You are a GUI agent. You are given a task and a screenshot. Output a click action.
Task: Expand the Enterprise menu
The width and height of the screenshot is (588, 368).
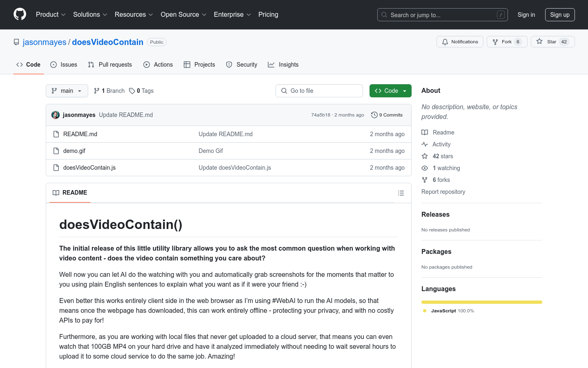232,15
